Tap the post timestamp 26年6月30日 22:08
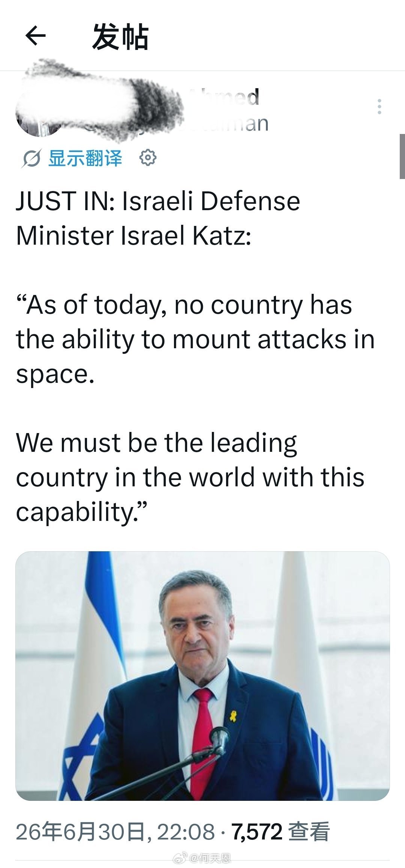Screen dimensions: 405x868 (x=115, y=832)
